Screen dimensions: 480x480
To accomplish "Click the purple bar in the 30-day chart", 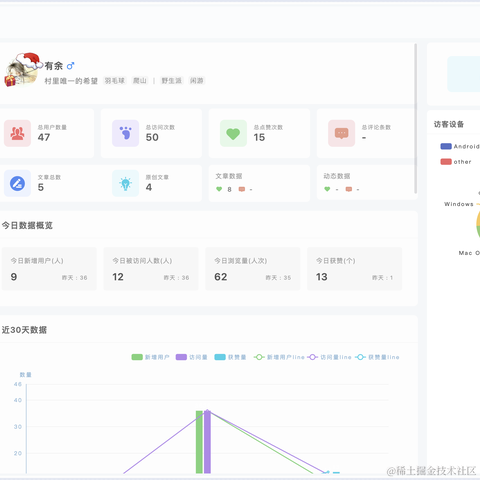I will (207, 442).
